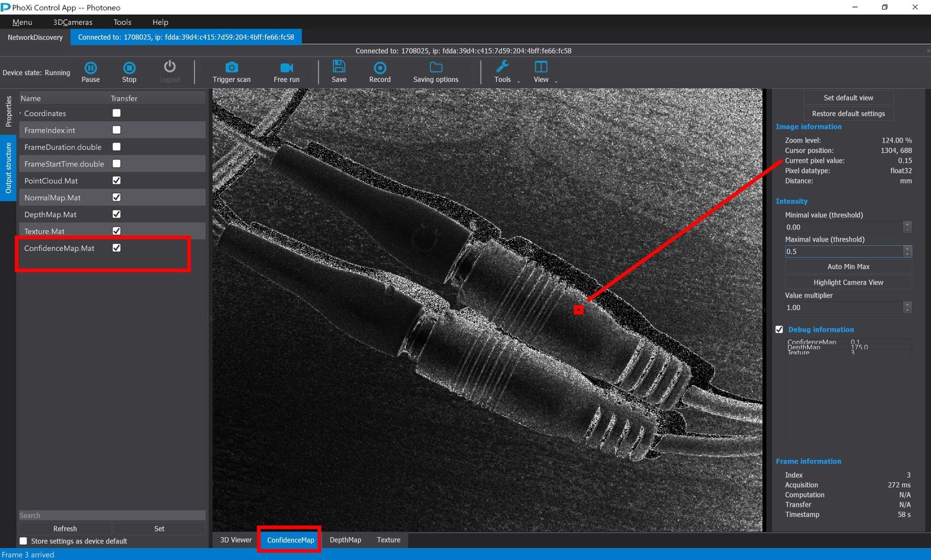Screen dimensions: 931x560
Task: Open the Tools wrench dropdown
Action: [502, 67]
